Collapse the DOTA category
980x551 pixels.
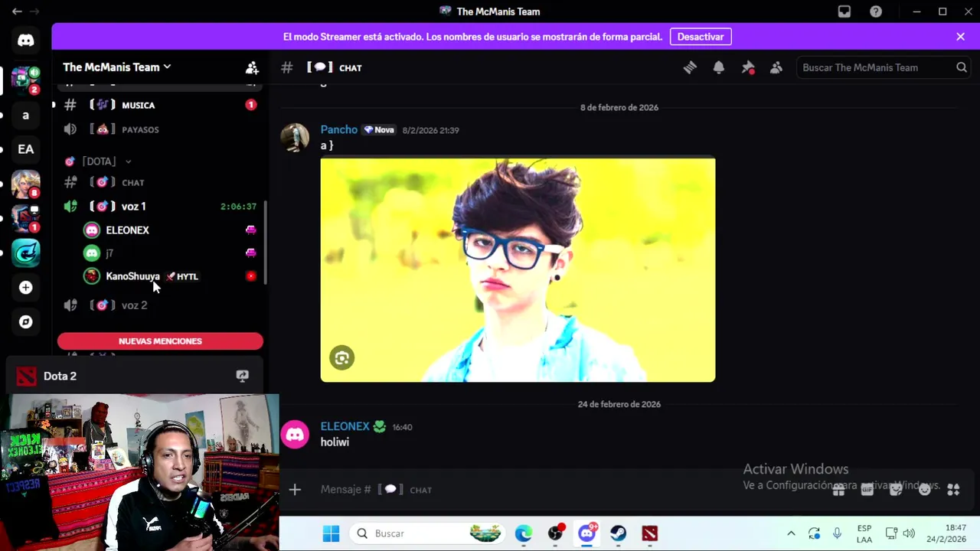point(99,161)
